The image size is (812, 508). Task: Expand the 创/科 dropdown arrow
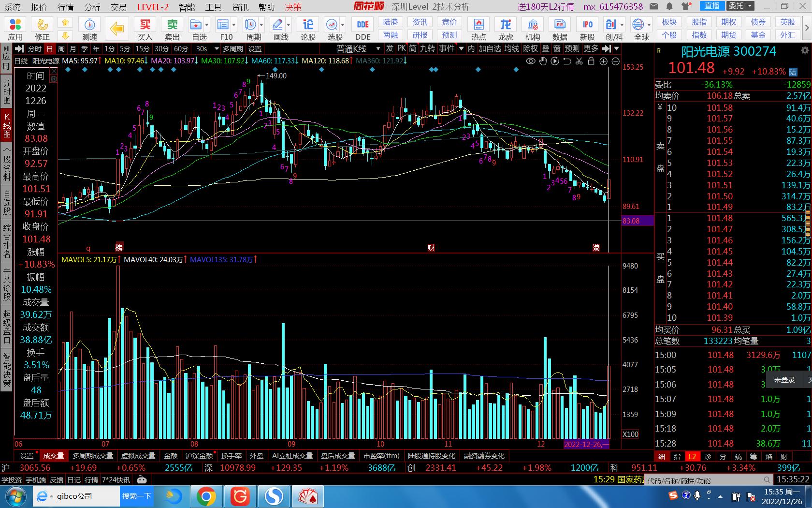point(622,25)
